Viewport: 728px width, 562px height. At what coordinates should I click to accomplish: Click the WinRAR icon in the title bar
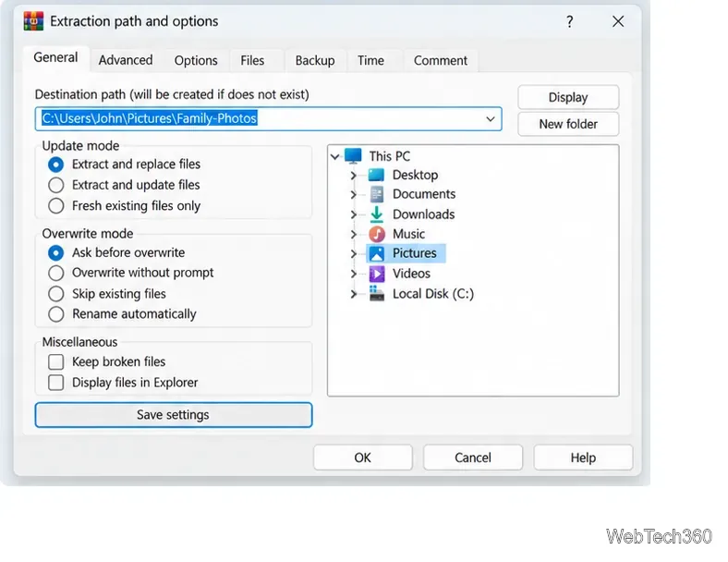33,21
